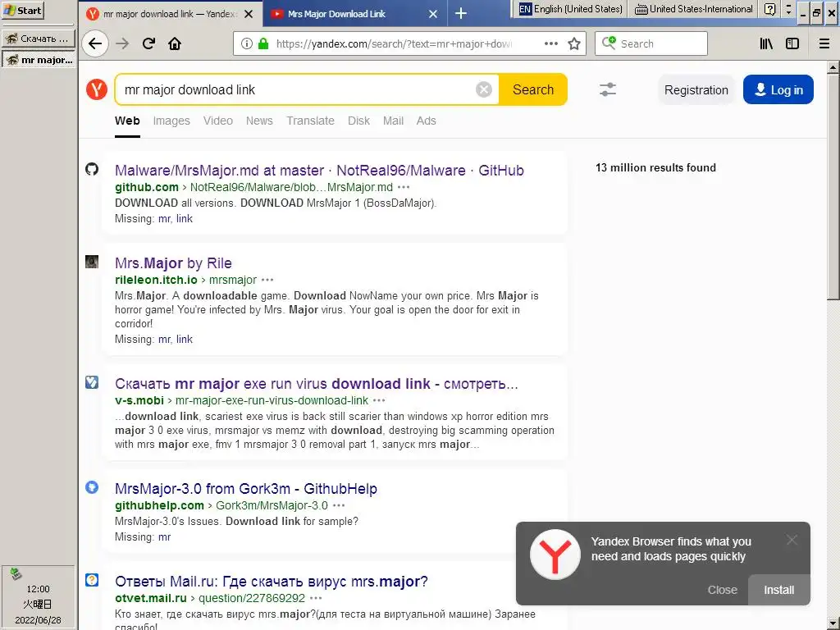Switch to Video search results
The image size is (840, 630).
pyautogui.click(x=218, y=121)
